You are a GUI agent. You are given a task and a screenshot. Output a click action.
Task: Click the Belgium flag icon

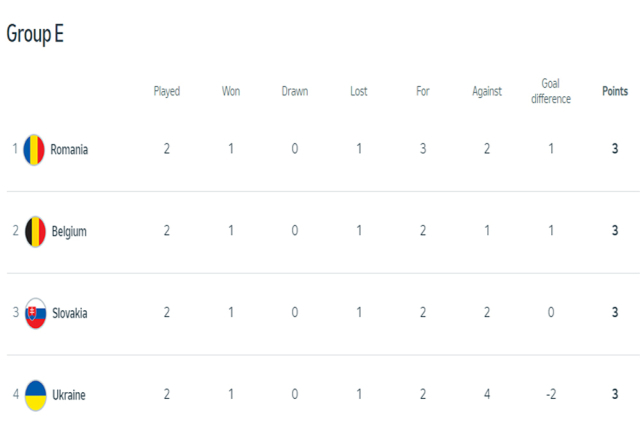[x=35, y=231]
